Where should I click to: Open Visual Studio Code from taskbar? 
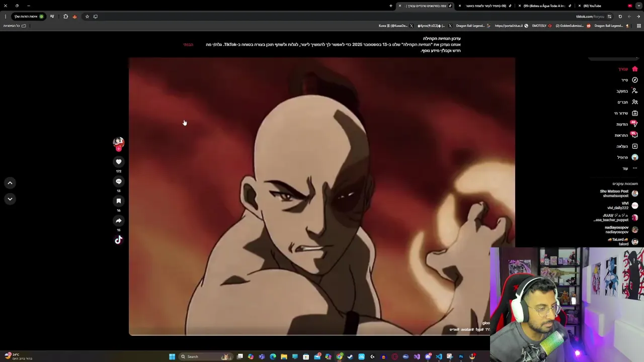[439, 356]
